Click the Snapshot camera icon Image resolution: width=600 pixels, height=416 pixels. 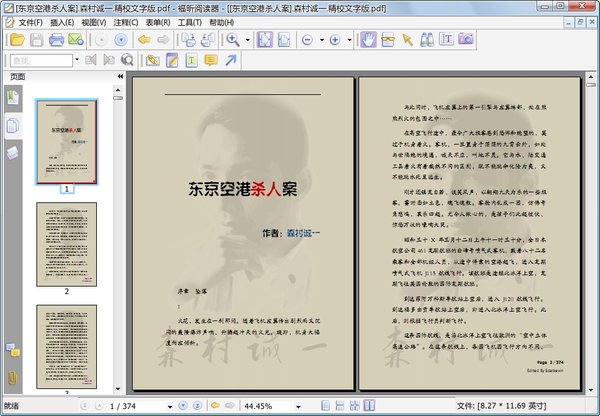(x=465, y=40)
